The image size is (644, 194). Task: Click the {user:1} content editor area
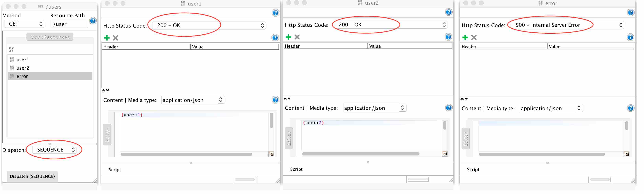click(194, 132)
